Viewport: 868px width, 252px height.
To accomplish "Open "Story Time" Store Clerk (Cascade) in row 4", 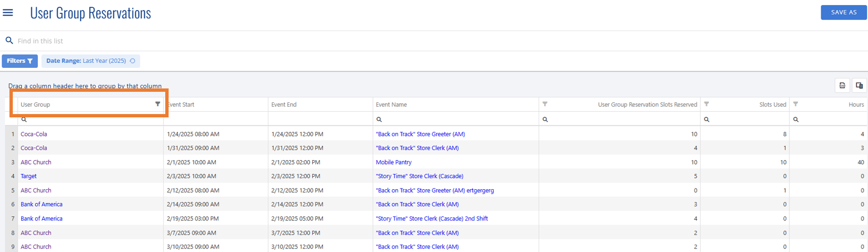I will [x=420, y=176].
